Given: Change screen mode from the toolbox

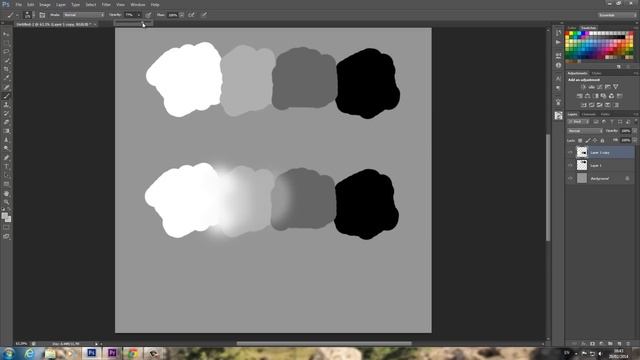Looking at the screenshot, I should point(6,236).
